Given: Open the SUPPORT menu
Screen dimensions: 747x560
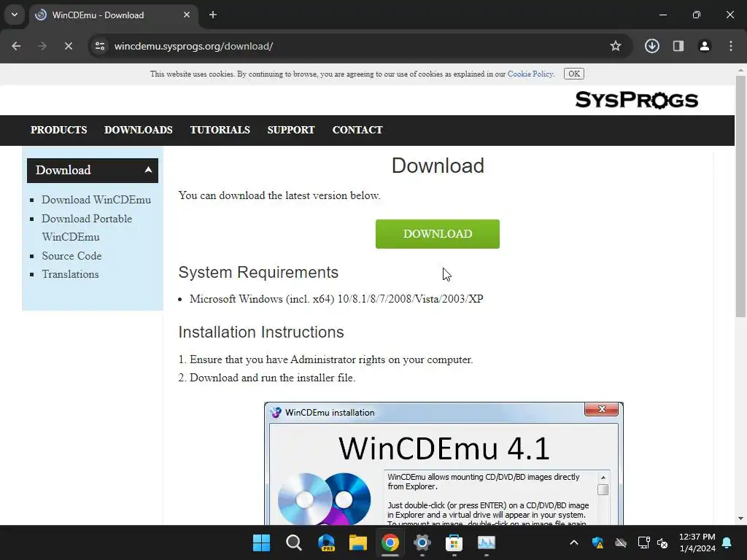Looking at the screenshot, I should [290, 130].
